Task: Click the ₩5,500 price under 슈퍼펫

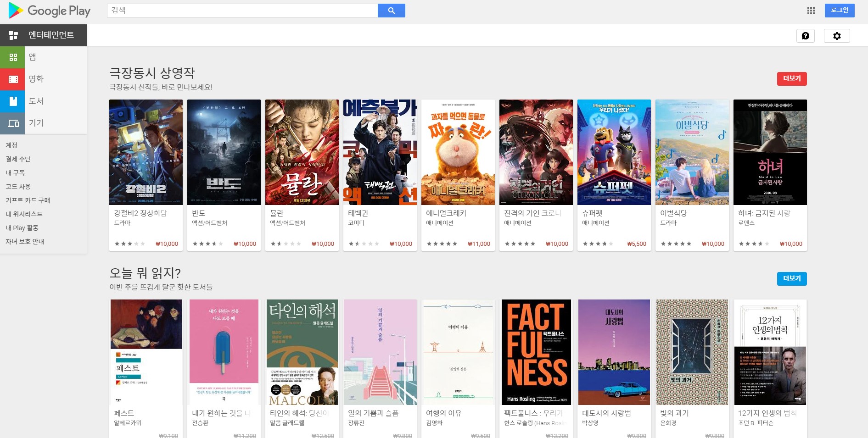Action: click(x=637, y=244)
